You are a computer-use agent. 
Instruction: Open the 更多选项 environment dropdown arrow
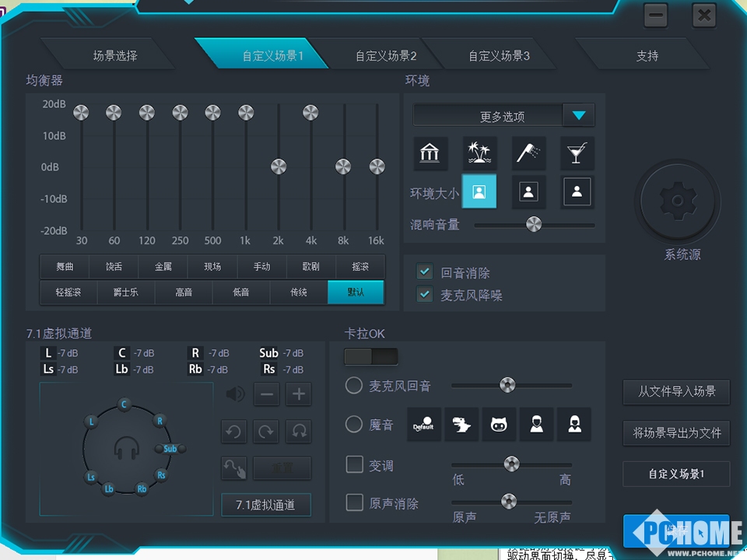pyautogui.click(x=578, y=116)
